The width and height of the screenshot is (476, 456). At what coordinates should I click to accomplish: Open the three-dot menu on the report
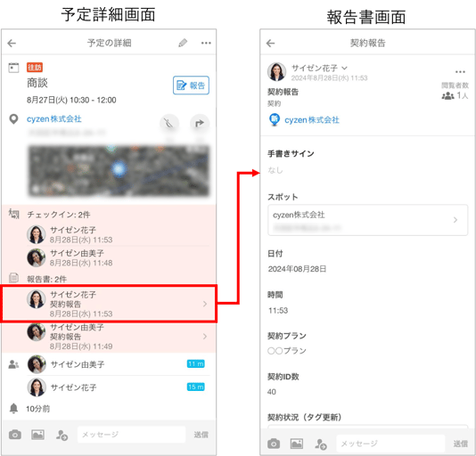pos(460,72)
